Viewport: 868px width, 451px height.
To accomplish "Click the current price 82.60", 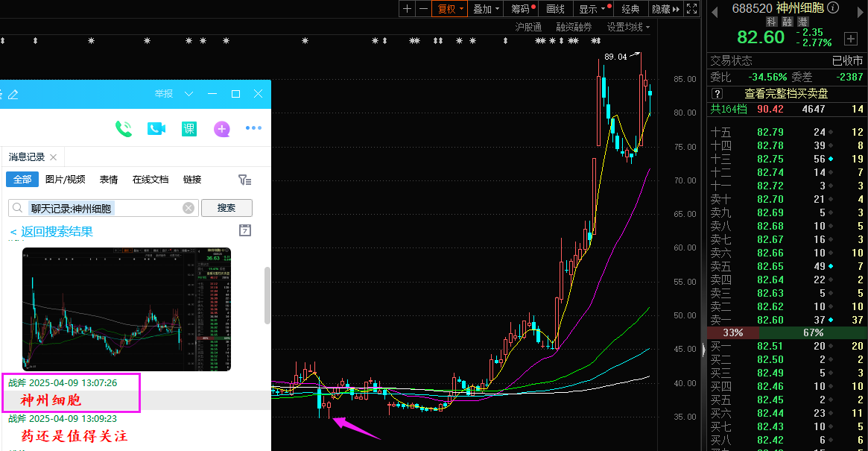I will [x=761, y=37].
